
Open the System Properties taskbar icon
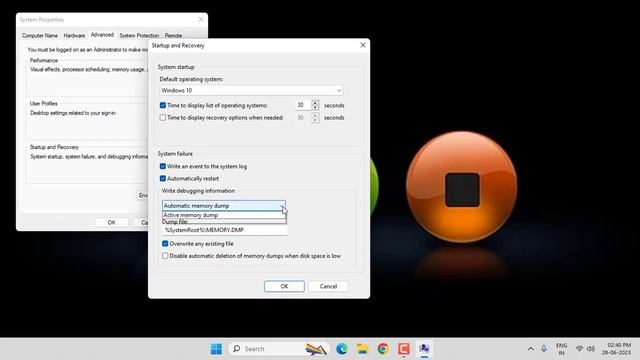[x=424, y=349]
